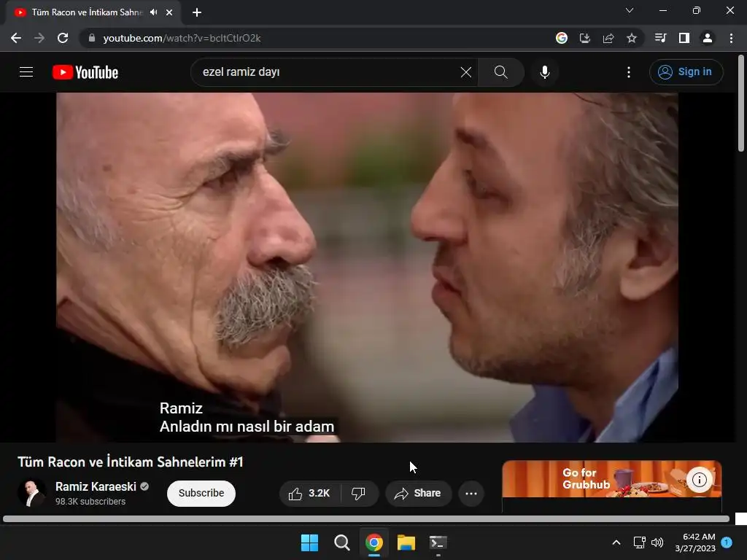Click the magnifier search button

pyautogui.click(x=500, y=72)
